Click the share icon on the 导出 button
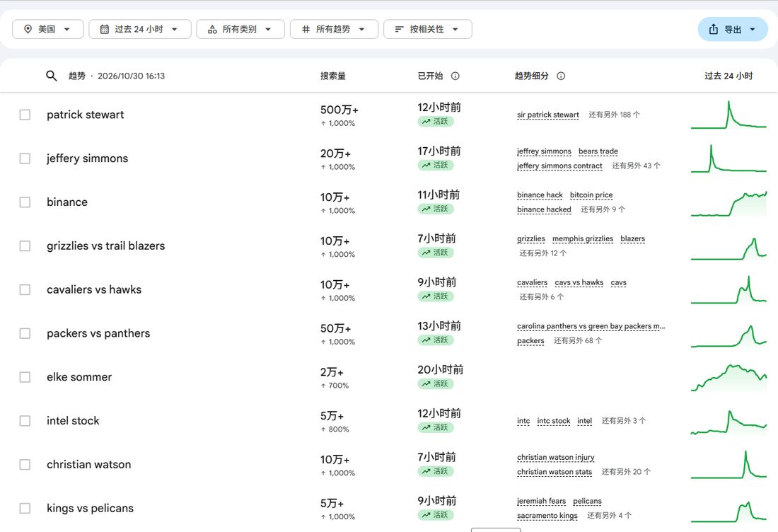This screenshot has height=532, width=778. click(714, 29)
